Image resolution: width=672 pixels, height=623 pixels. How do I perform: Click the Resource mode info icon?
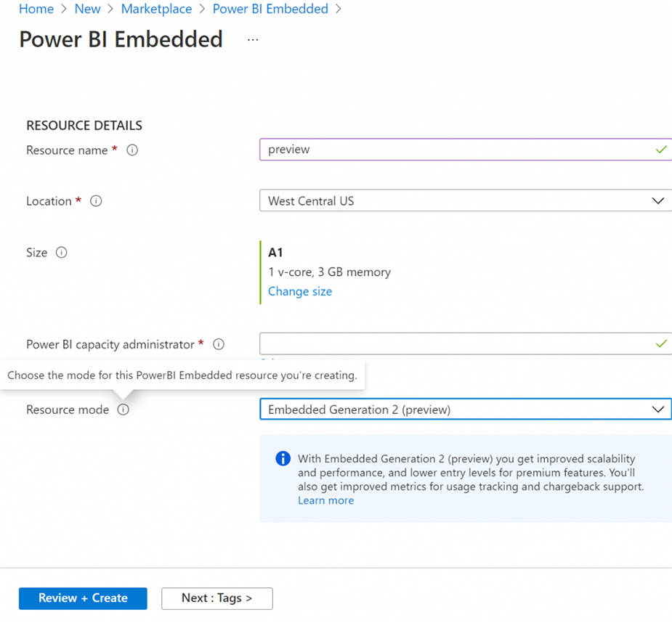(124, 410)
